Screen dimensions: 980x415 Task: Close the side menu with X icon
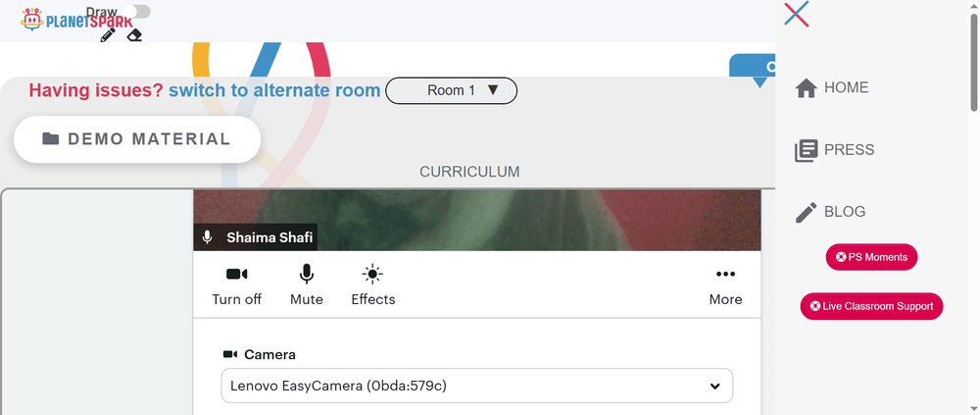point(796,14)
